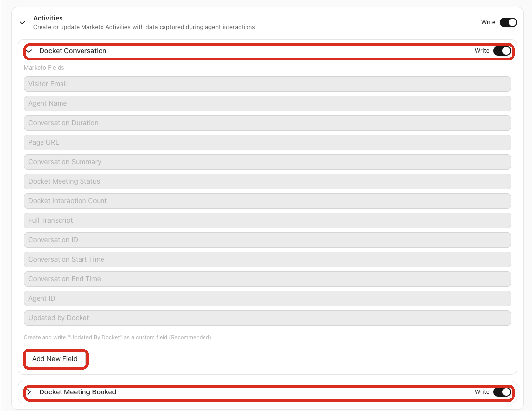Image resolution: width=532 pixels, height=411 pixels.
Task: Click the Visitor Email field
Action: pos(267,84)
